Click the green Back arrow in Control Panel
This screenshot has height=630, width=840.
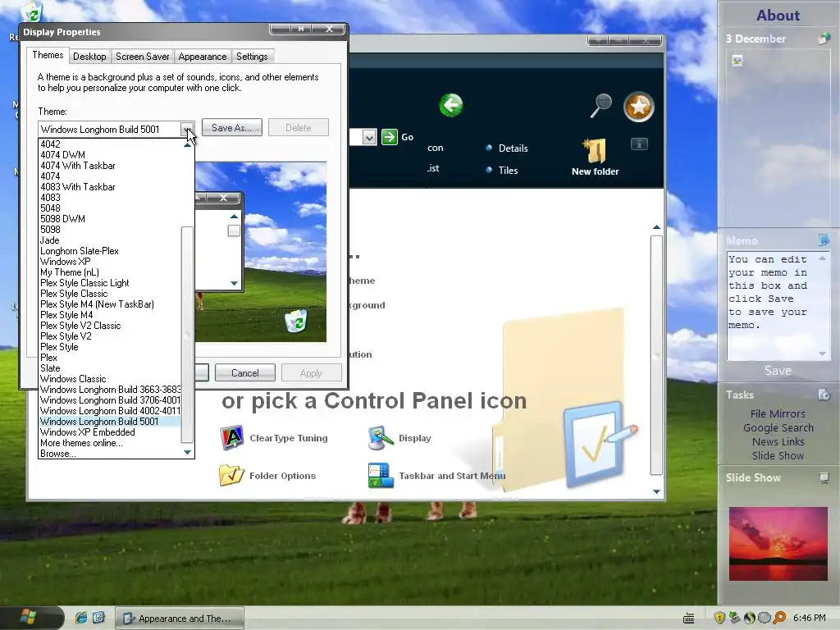tap(451, 105)
